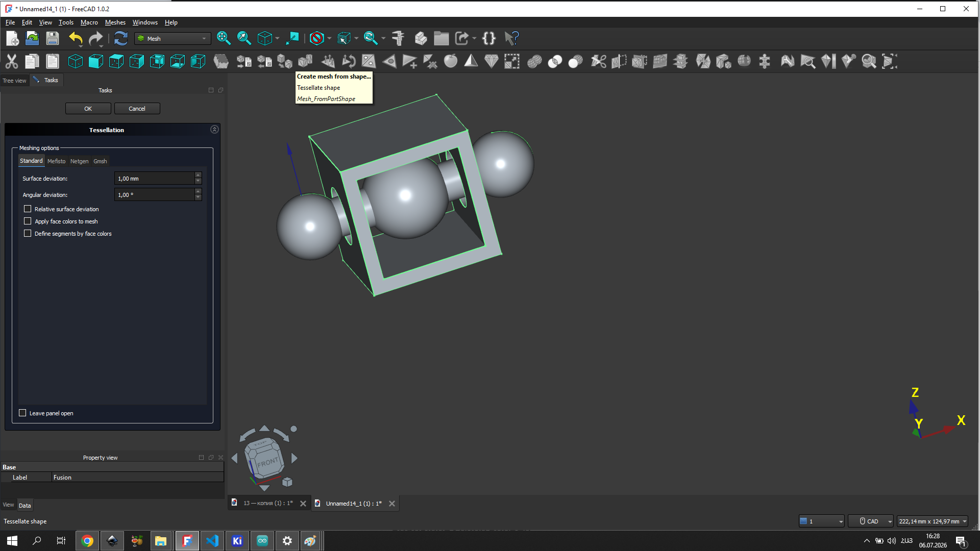Click the Decimate diamond mesh icon
Image resolution: width=980 pixels, height=551 pixels.
(x=491, y=61)
